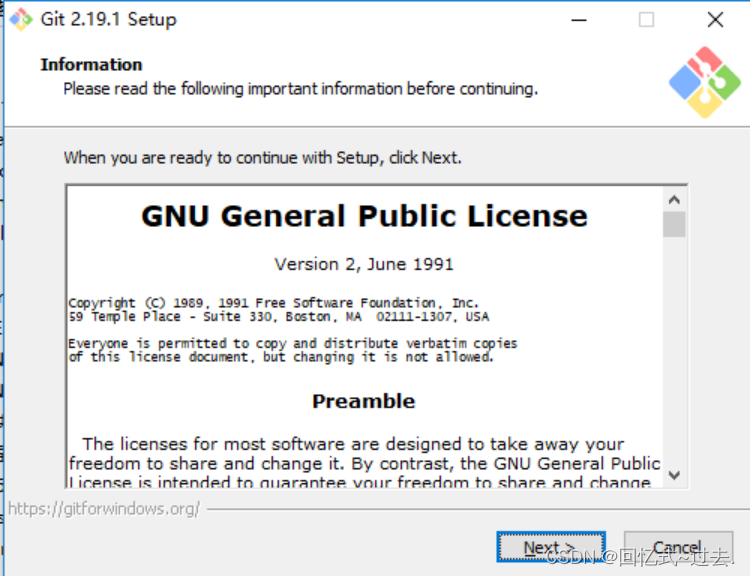This screenshot has height=576, width=750.
Task: Click the license scroll up arrow
Action: (x=674, y=199)
